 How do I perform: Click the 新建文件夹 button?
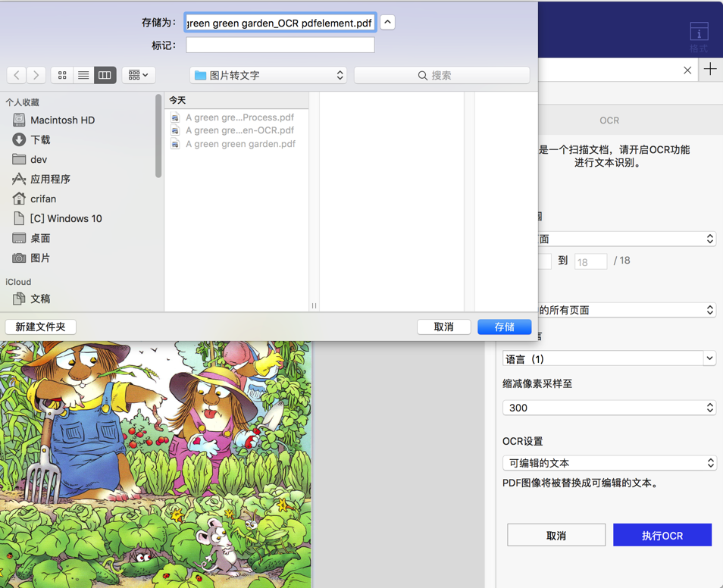coord(41,327)
